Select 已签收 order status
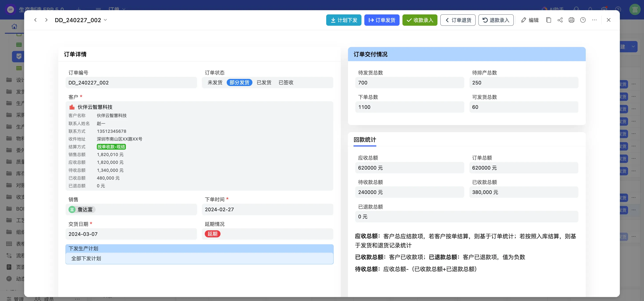This screenshot has height=301, width=644. [286, 82]
